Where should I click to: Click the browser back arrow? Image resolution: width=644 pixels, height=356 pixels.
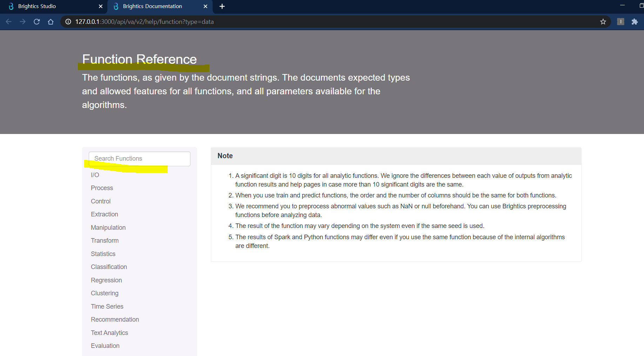[9, 22]
